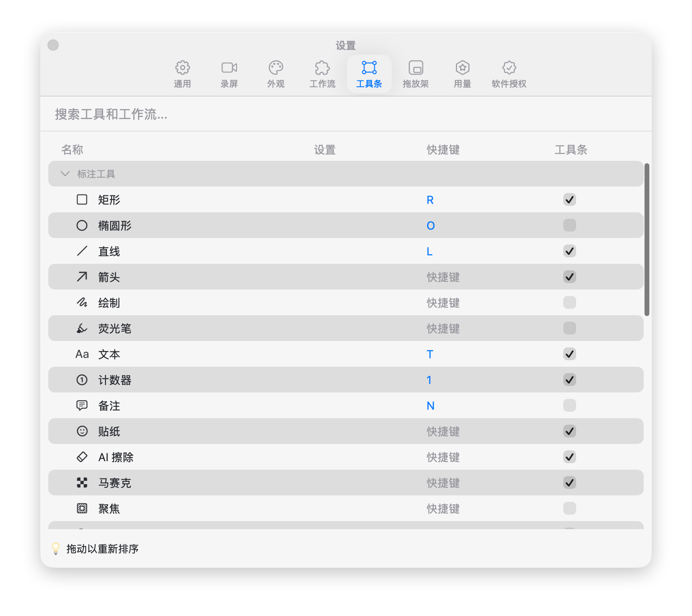The width and height of the screenshot is (692, 616).
Task: Click the 快捷键 column header
Action: tap(443, 150)
